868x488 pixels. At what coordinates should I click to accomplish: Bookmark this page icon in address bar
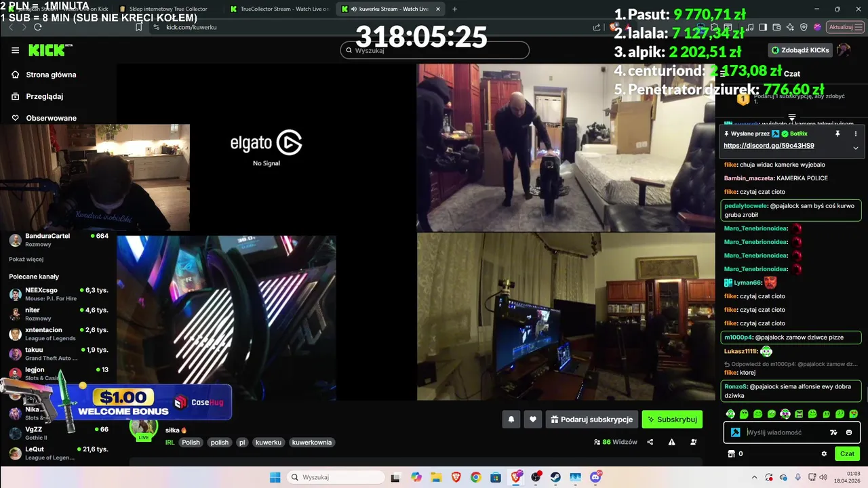[138, 27]
